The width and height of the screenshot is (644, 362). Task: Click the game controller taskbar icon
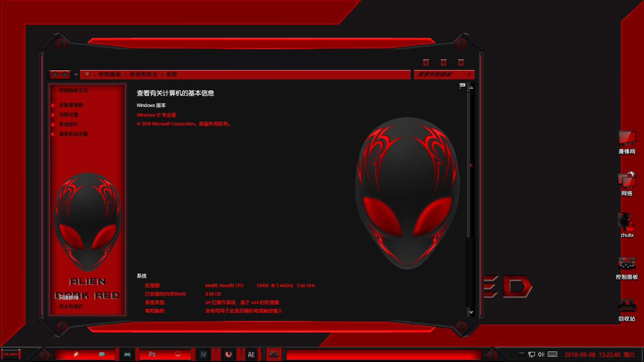[x=127, y=354]
